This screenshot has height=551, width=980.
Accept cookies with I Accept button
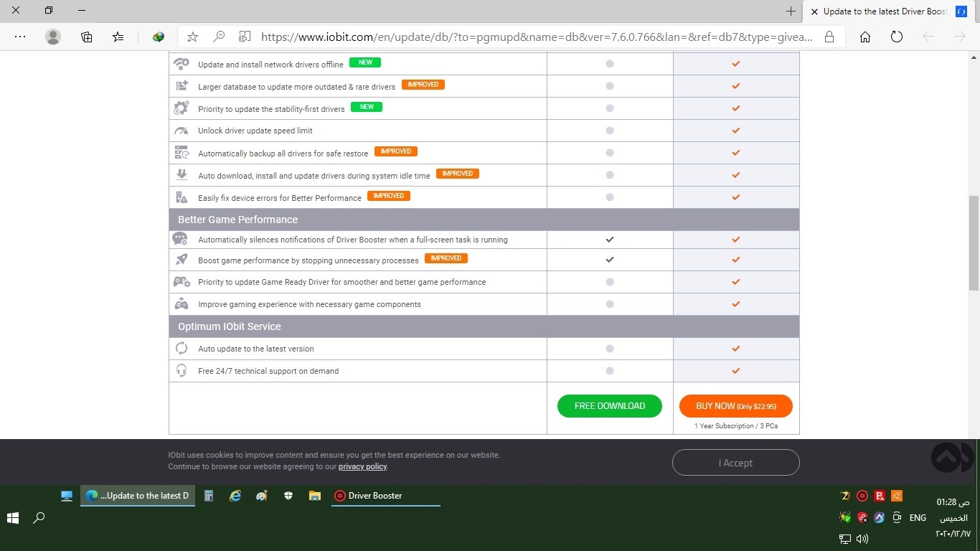(x=736, y=463)
